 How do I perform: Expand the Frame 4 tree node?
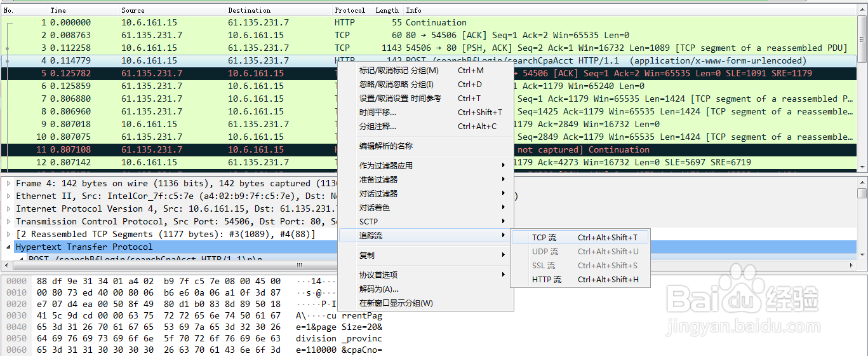click(x=8, y=184)
